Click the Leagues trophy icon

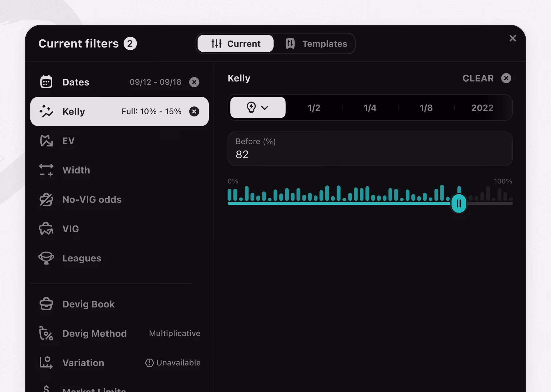pyautogui.click(x=46, y=258)
